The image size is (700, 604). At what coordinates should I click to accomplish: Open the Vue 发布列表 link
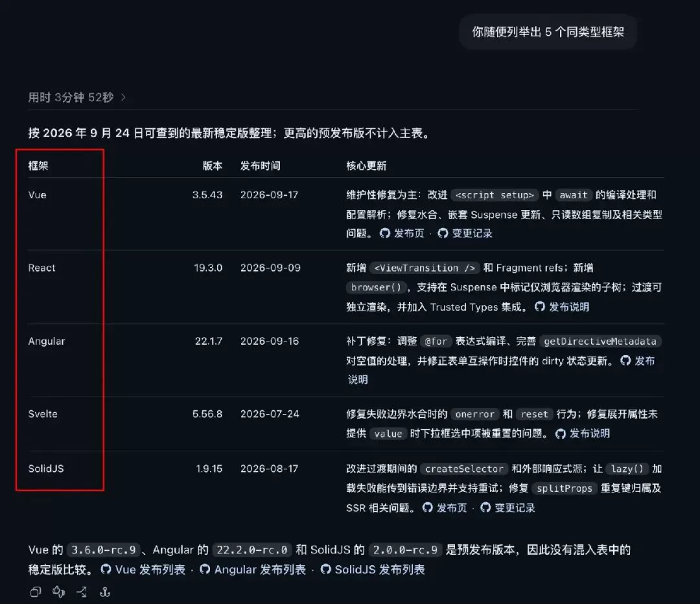point(143,570)
